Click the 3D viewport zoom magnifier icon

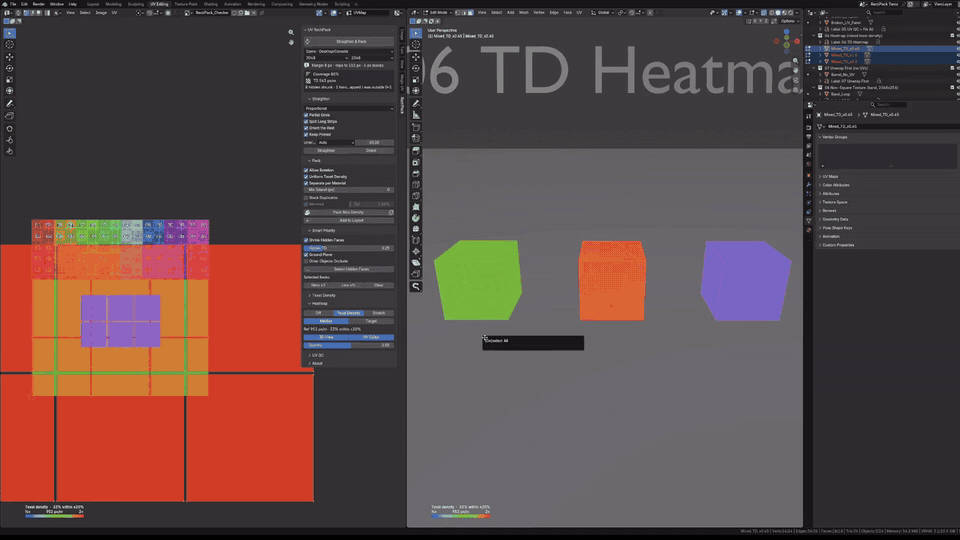tap(795, 61)
